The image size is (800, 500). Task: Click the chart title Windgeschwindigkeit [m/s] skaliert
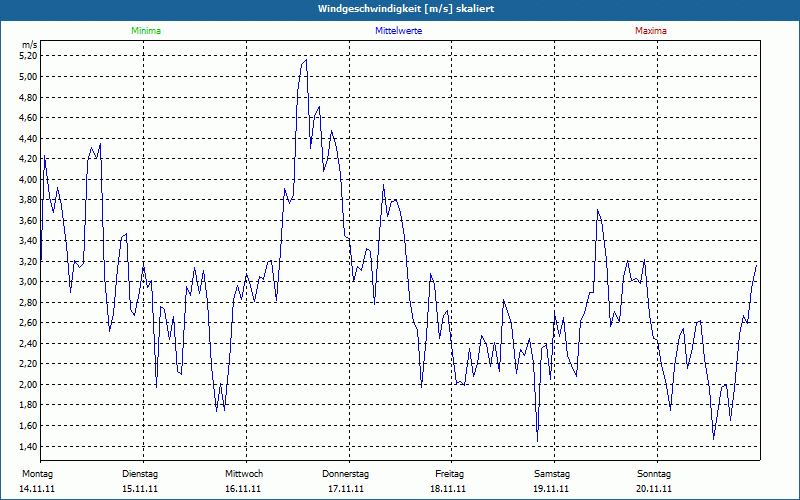[406, 9]
